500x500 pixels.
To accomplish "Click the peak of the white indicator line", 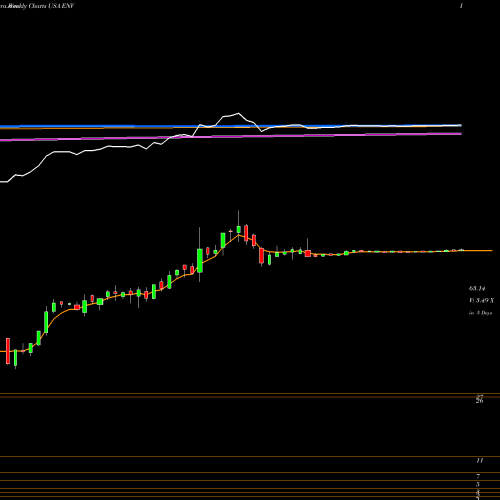I will [x=238, y=113].
